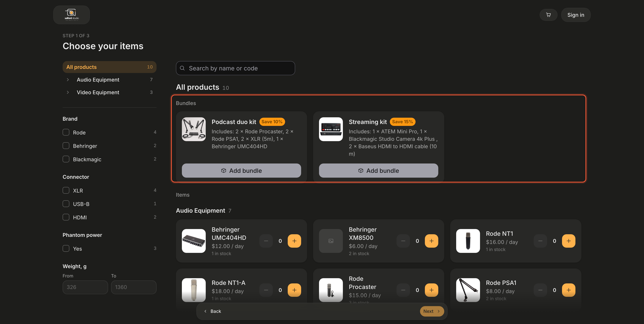
Task: Select Audio Equipment in the sidebar
Action: 98,80
